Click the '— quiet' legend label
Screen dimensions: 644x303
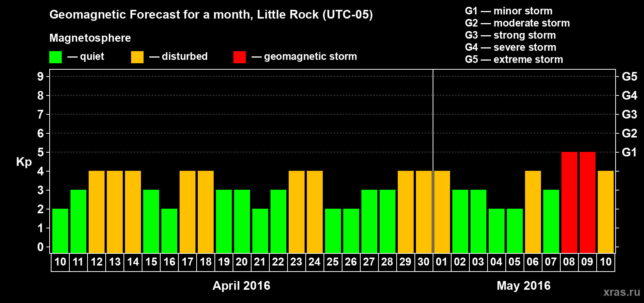[86, 56]
